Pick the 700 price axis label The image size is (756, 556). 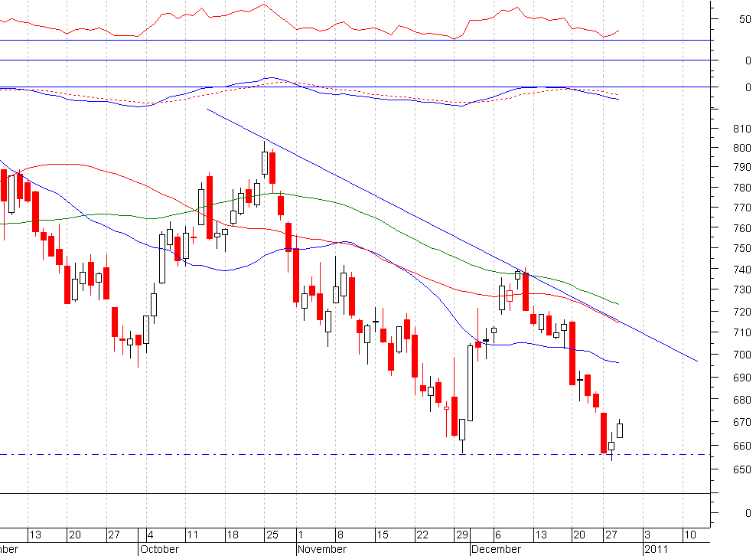click(x=741, y=355)
